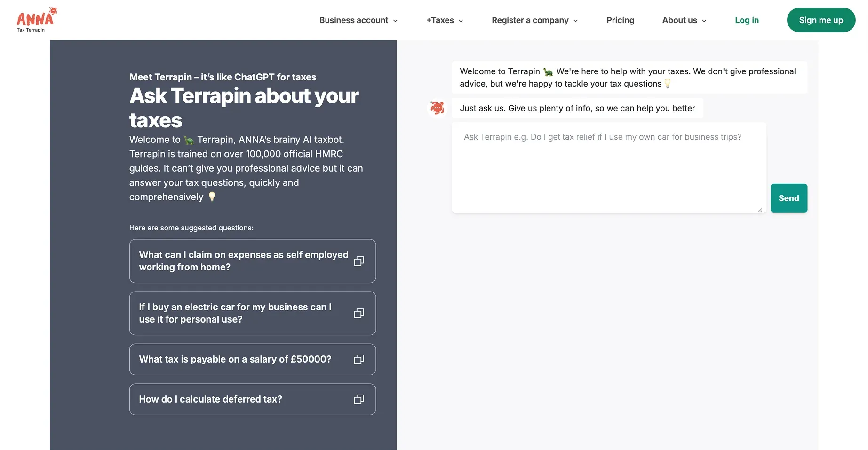The image size is (868, 450).
Task: Click the Welcome to Terrapin chat message
Action: pyautogui.click(x=629, y=78)
